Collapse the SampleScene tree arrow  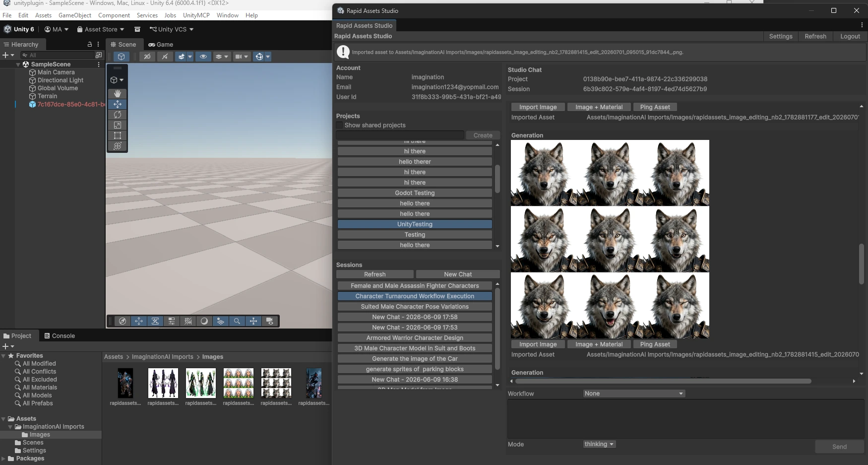(x=18, y=65)
